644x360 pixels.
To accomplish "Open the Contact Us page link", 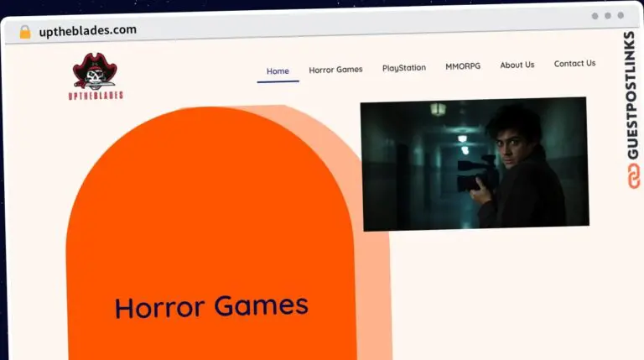I will pos(574,63).
